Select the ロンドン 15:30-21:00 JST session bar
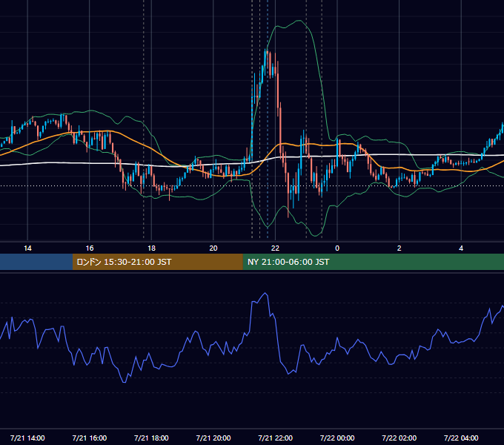Viewport: 504px width, 445px height. click(x=157, y=262)
